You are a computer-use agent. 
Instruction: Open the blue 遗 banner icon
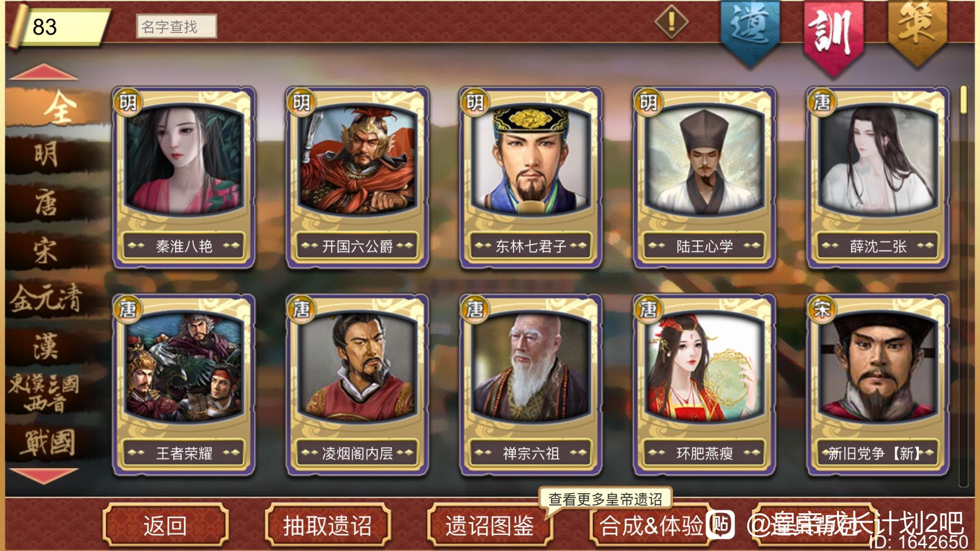tap(750, 32)
